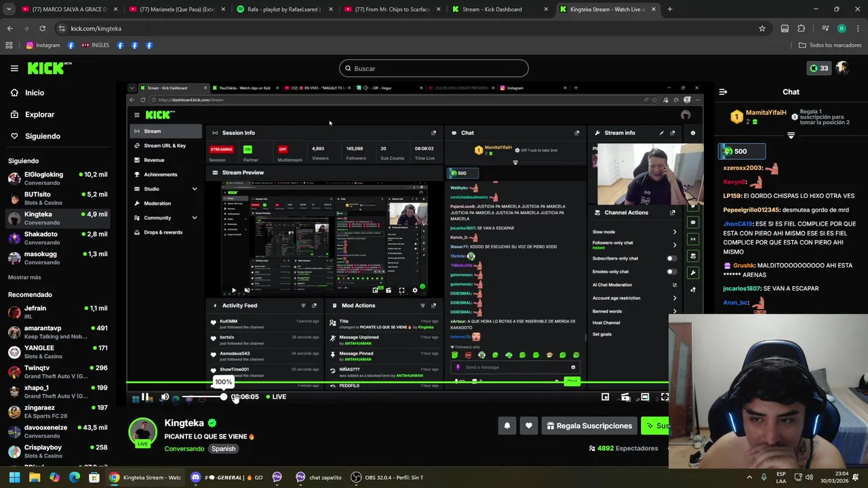Click username JhonCA19 in chat
Image resolution: width=868 pixels, height=488 pixels.
point(738,224)
